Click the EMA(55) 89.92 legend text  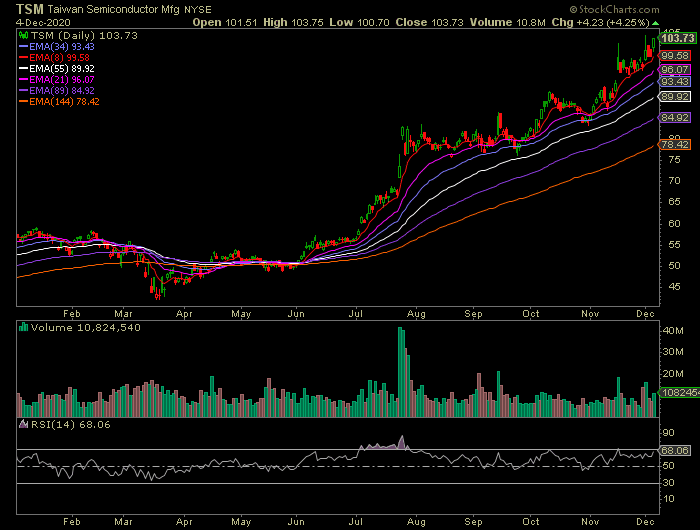(x=62, y=69)
